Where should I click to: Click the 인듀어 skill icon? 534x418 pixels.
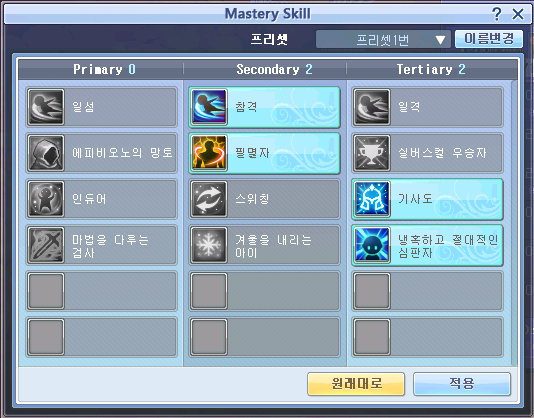point(46,199)
